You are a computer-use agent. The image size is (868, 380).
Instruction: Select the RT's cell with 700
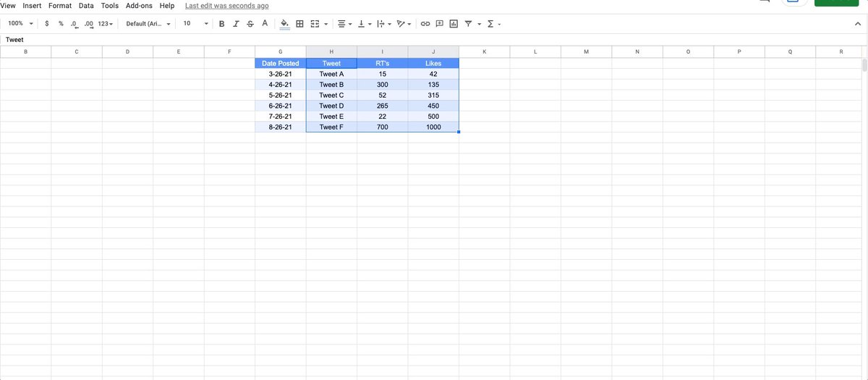point(383,127)
